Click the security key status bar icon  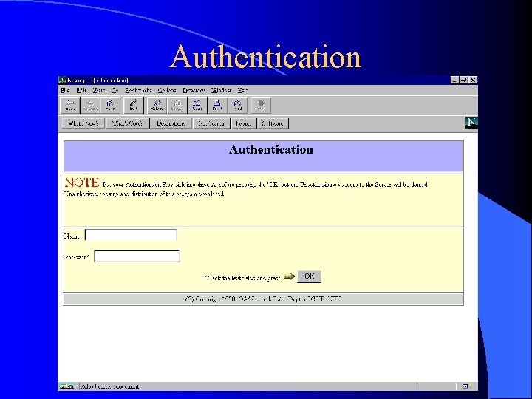pyautogui.click(x=66, y=386)
